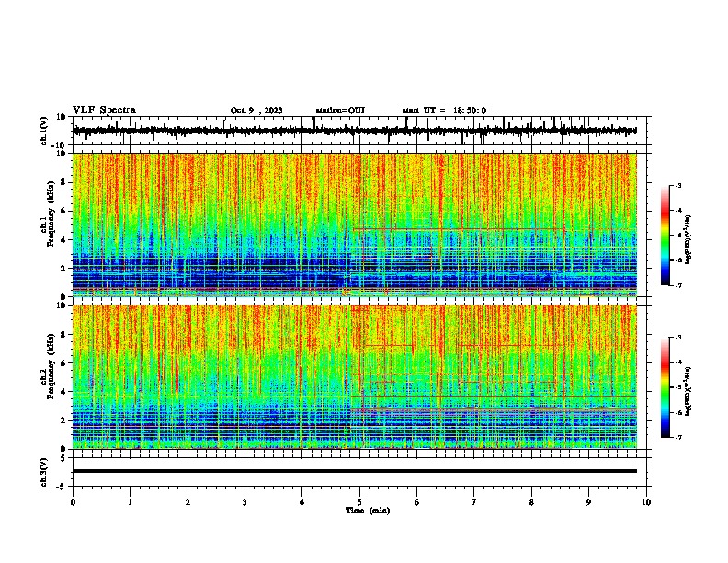
Task: Click the "2" kHz tick of ch.1 spectrogram
Action: (x=64, y=268)
